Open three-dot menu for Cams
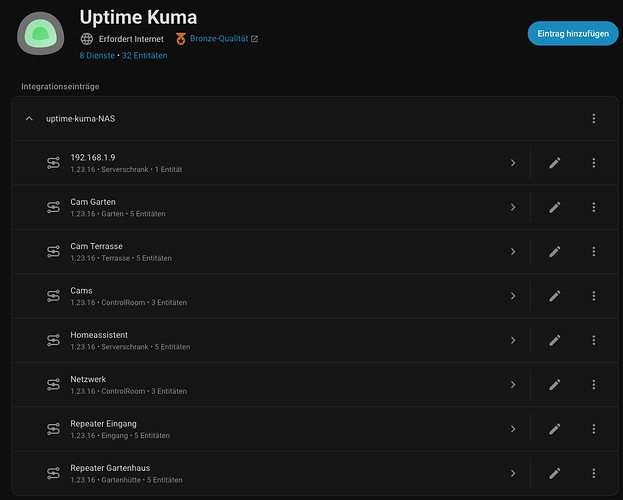The width and height of the screenshot is (623, 500). [x=593, y=296]
